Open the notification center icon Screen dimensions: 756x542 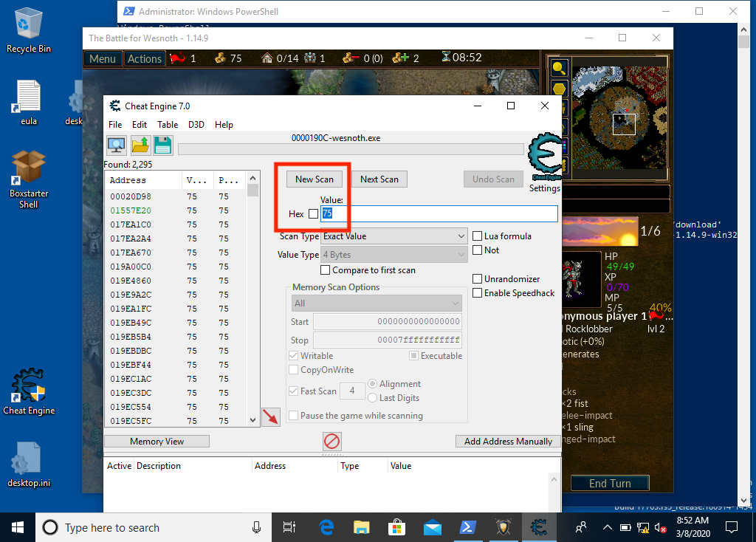click(732, 527)
